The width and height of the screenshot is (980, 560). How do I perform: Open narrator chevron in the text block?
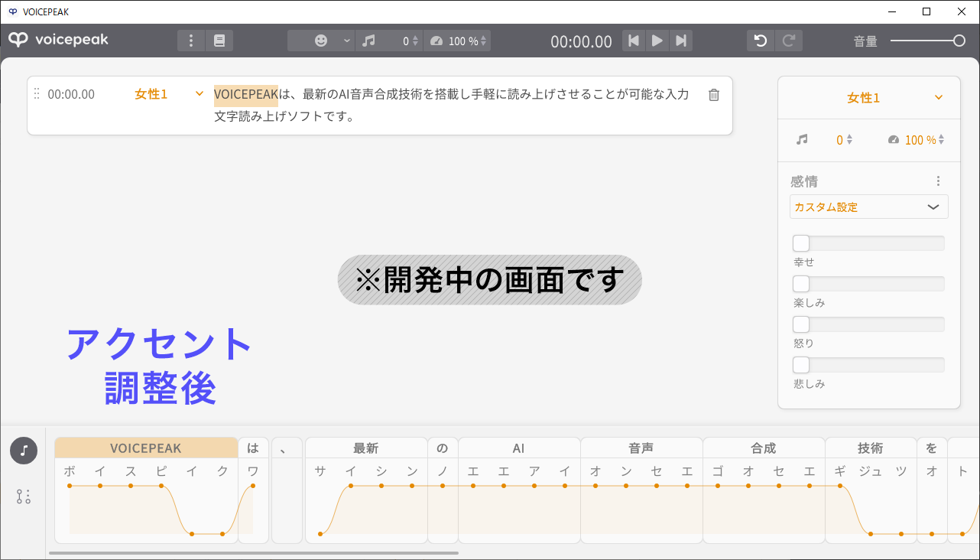pos(200,94)
